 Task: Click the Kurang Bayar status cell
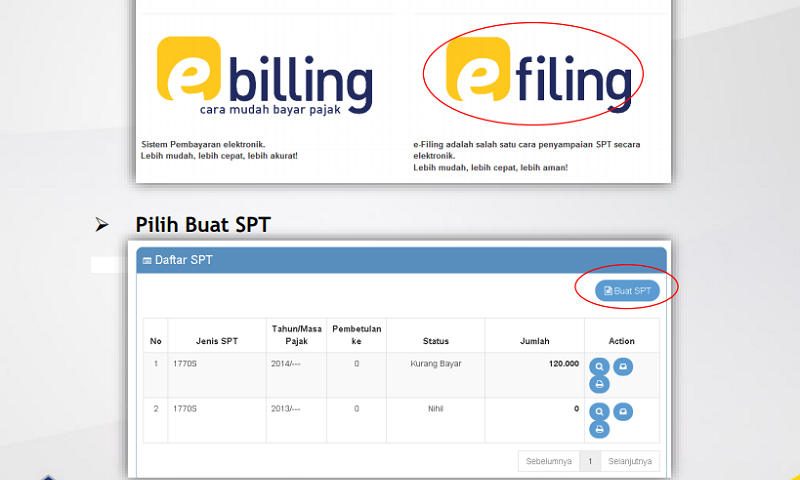[435, 363]
